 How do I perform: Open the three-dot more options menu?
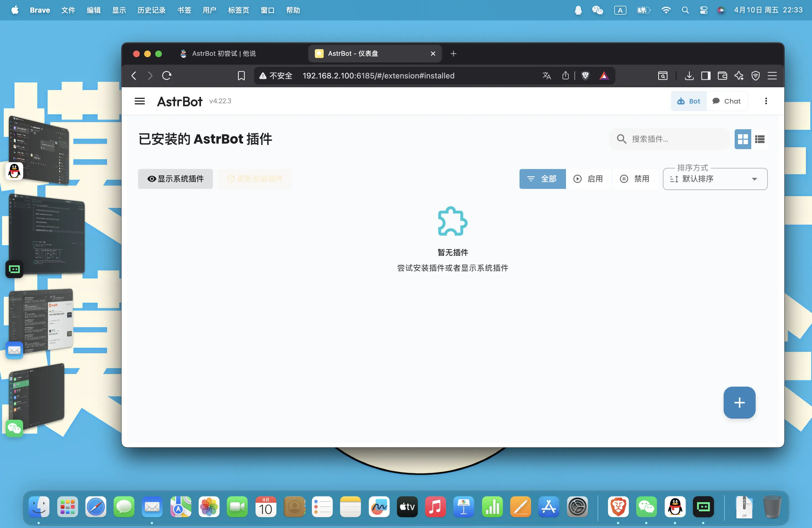pos(766,101)
